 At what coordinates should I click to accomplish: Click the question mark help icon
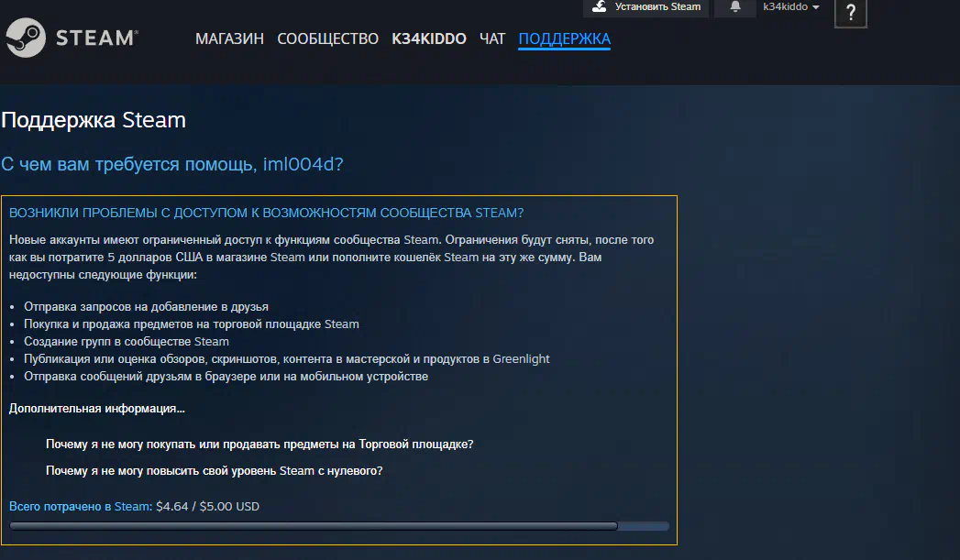(x=850, y=13)
